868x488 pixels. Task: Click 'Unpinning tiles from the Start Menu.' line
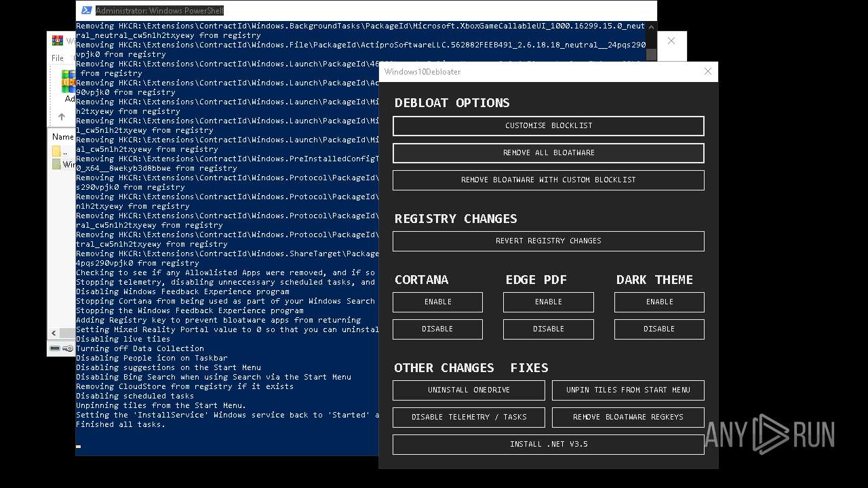[x=161, y=405]
